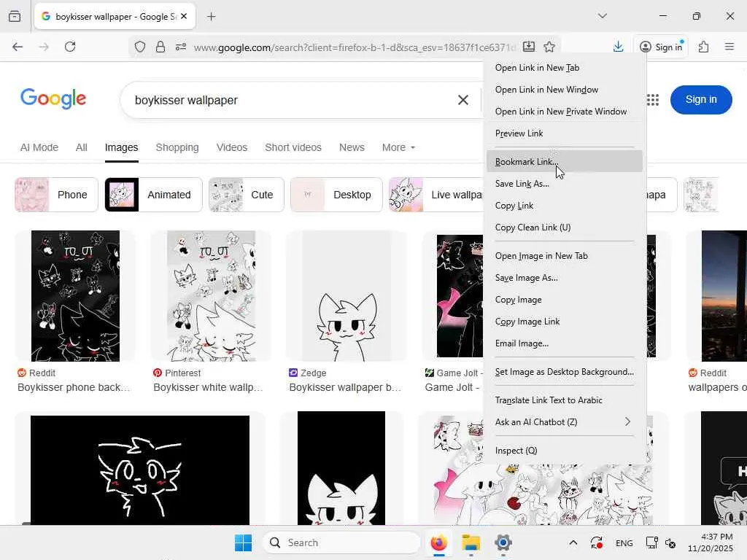747x560 pixels.
Task: Click the Google logo
Action: coord(53,98)
